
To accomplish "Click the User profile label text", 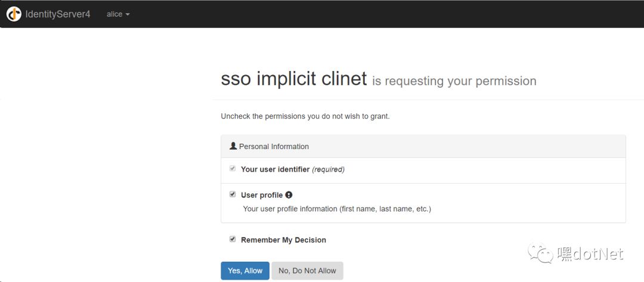I will pyautogui.click(x=262, y=195).
